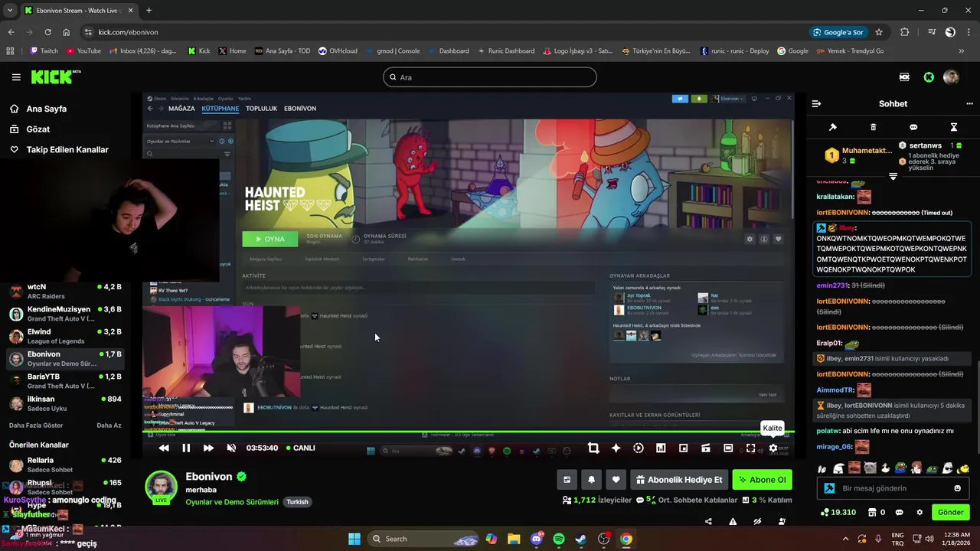Open the shop icon below chat

(871, 512)
